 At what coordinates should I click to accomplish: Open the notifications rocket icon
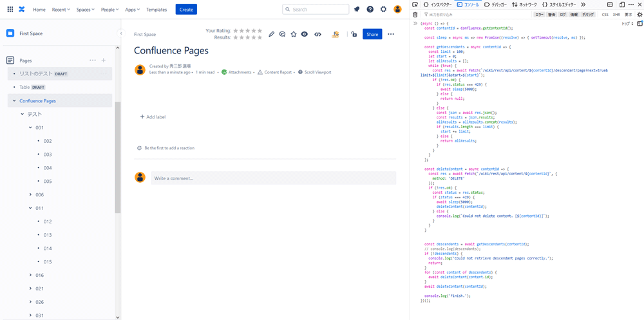pyautogui.click(x=357, y=10)
